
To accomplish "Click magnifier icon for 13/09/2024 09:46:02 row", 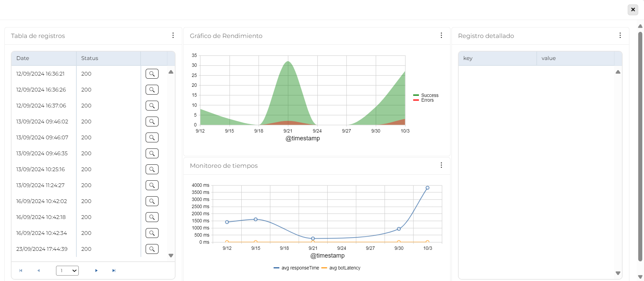I will (x=152, y=121).
